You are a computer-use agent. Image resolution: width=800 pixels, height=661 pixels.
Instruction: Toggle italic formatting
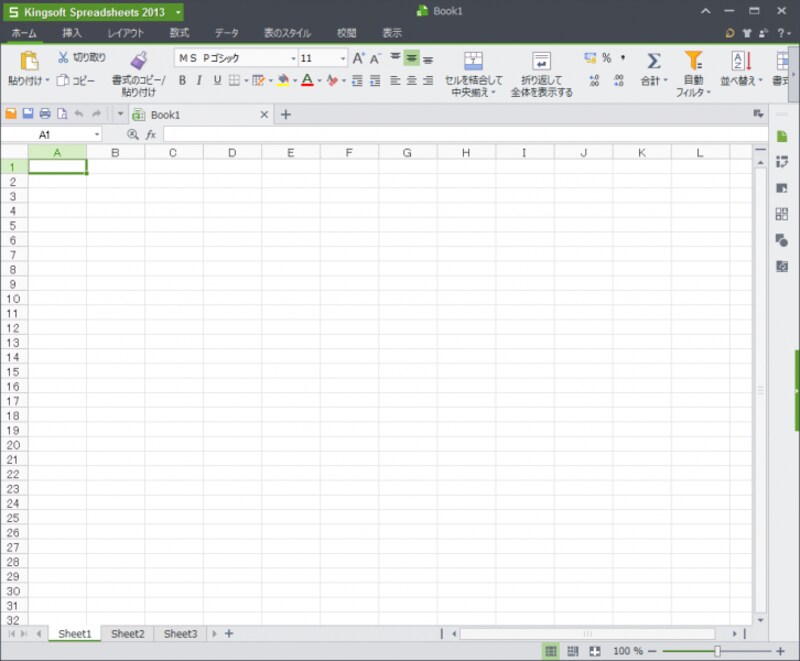pos(200,80)
